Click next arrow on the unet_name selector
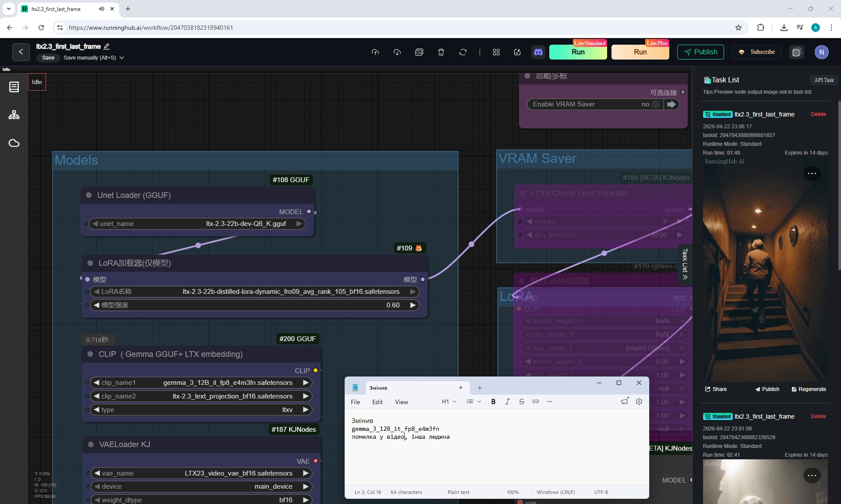This screenshot has width=841, height=504. click(299, 224)
